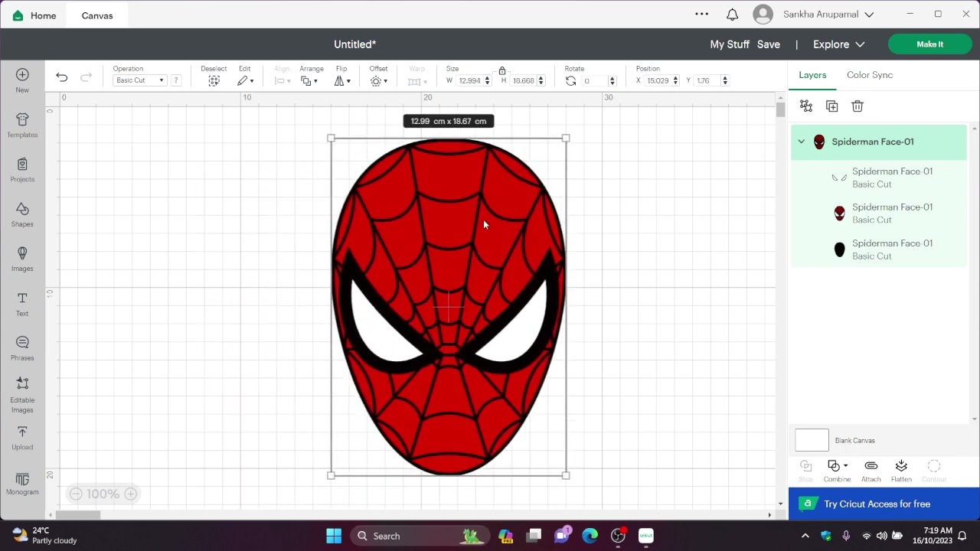The width and height of the screenshot is (980, 551).
Task: Open the Operation Basic Cut dropdown
Action: [x=139, y=80]
